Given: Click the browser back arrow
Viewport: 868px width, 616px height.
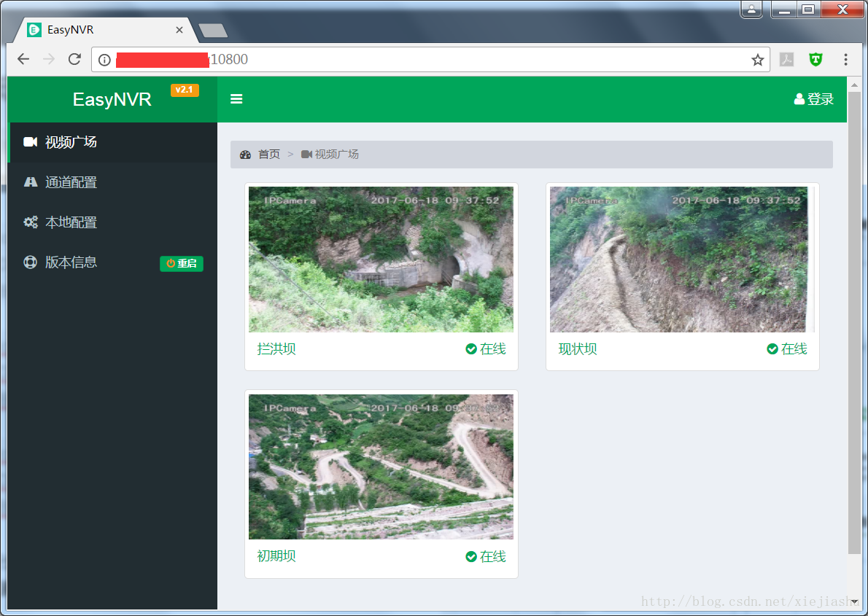Looking at the screenshot, I should point(23,59).
